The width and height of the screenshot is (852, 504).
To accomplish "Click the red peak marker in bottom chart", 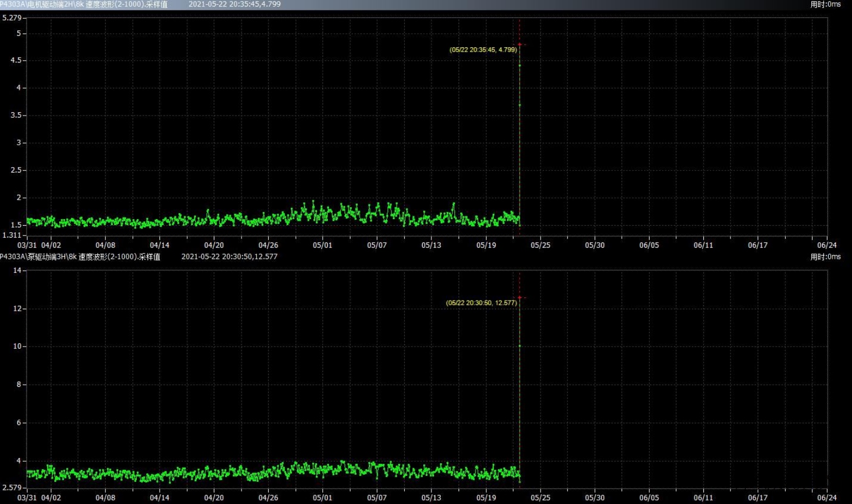I will (x=519, y=297).
